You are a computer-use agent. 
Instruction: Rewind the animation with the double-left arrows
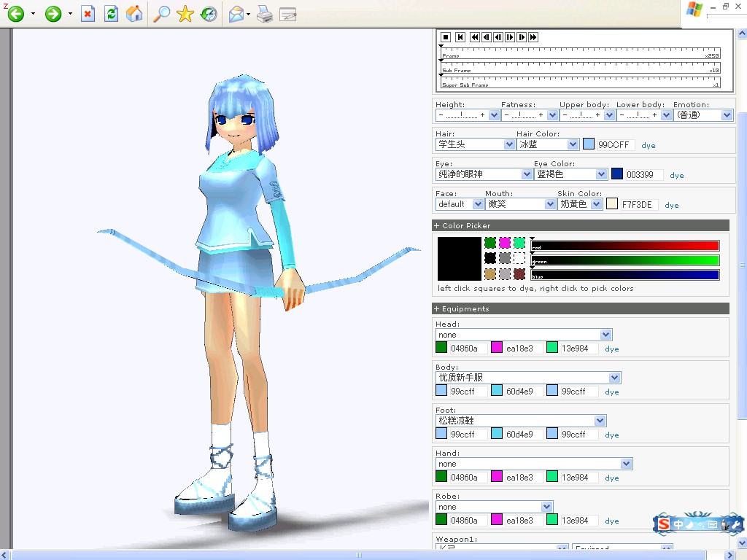pos(474,37)
